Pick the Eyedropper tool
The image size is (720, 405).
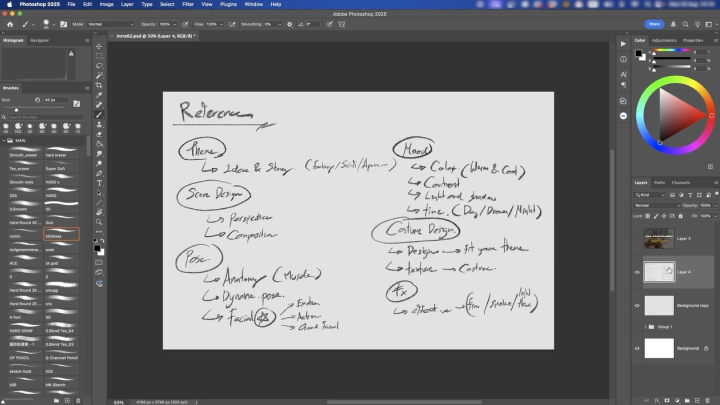[99, 95]
